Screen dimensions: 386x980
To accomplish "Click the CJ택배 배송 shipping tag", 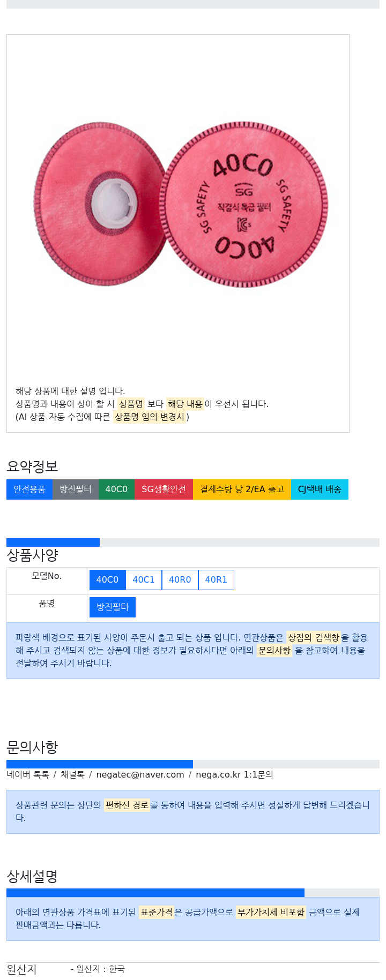I will tap(320, 489).
